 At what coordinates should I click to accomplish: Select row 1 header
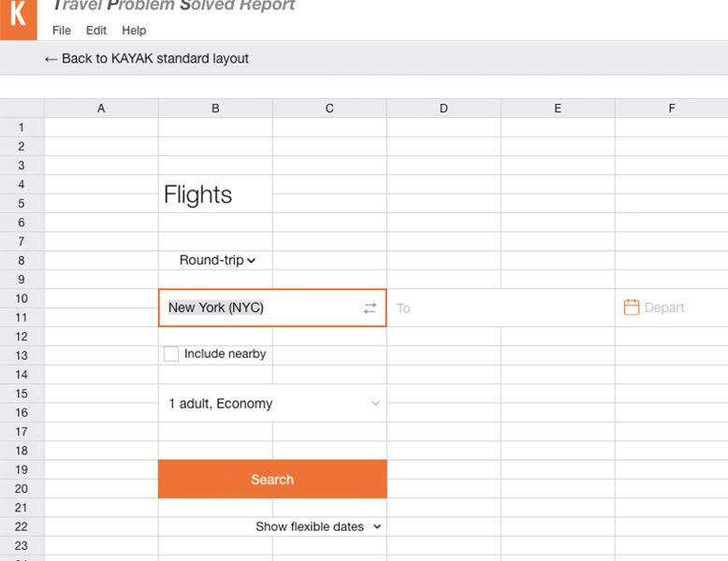pyautogui.click(x=22, y=127)
